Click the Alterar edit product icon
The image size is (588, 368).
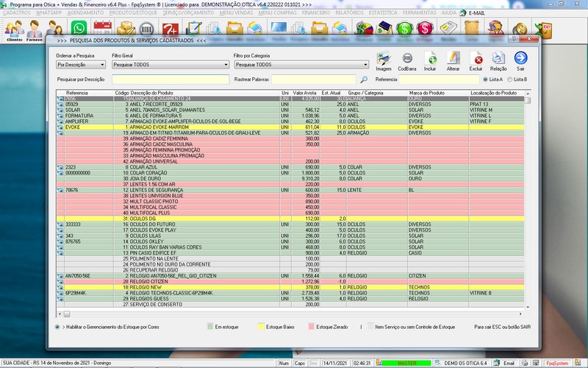pos(453,59)
